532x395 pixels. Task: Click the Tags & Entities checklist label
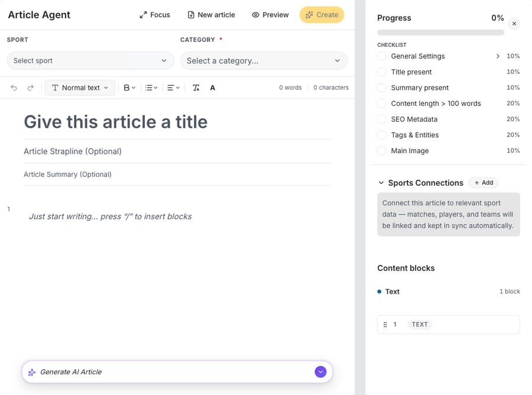click(x=415, y=135)
